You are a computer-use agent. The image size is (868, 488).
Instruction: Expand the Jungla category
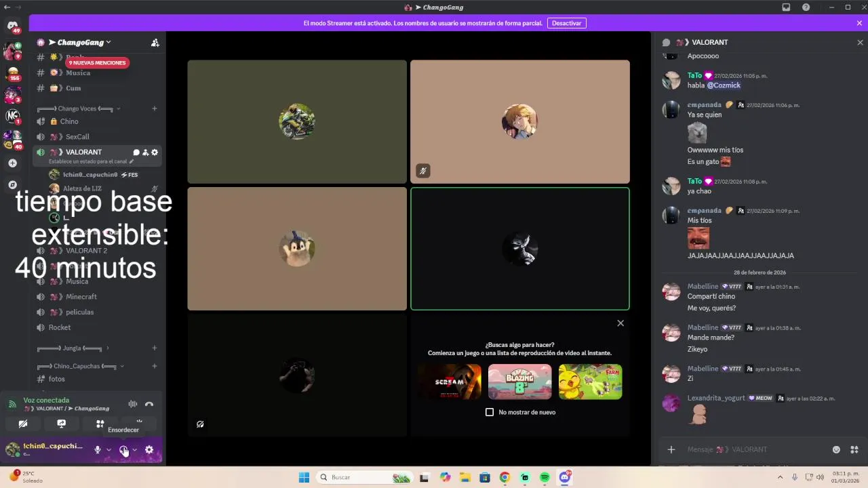coord(73,348)
